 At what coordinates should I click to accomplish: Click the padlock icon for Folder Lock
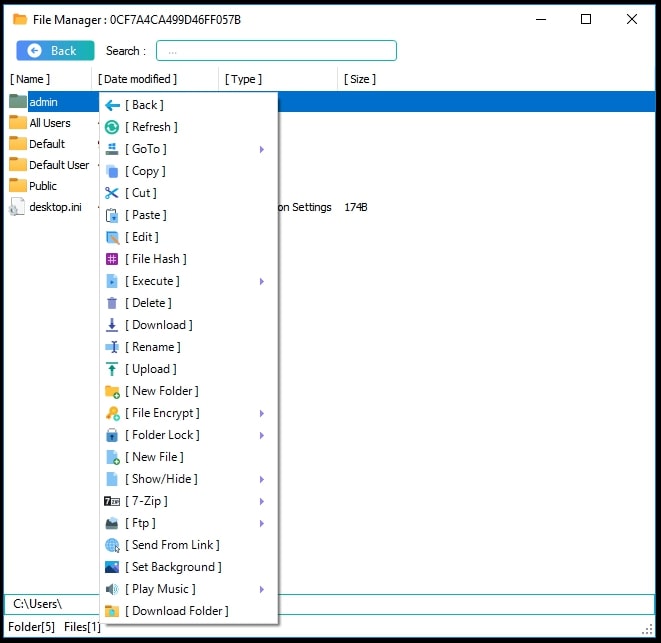point(112,435)
